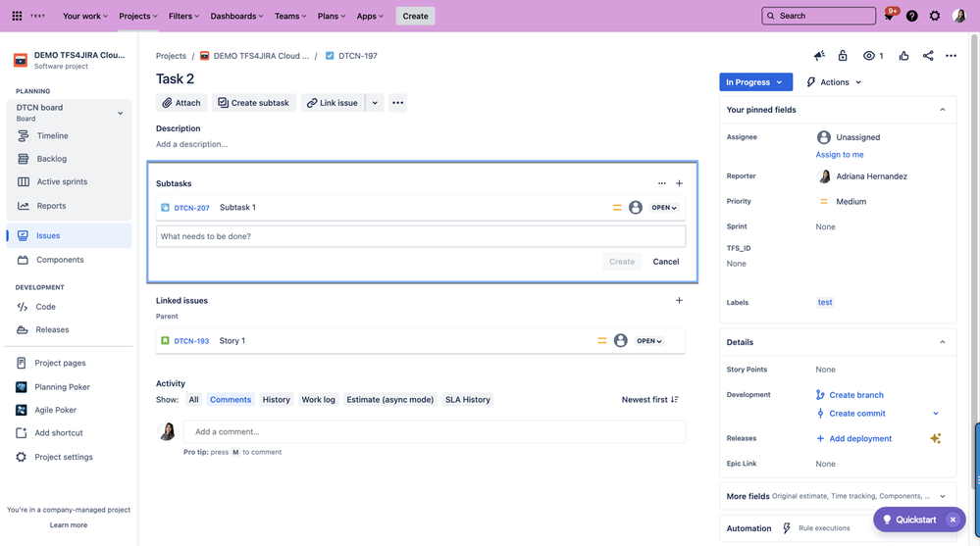
Task: Click the Add a comment field
Action: coord(435,431)
